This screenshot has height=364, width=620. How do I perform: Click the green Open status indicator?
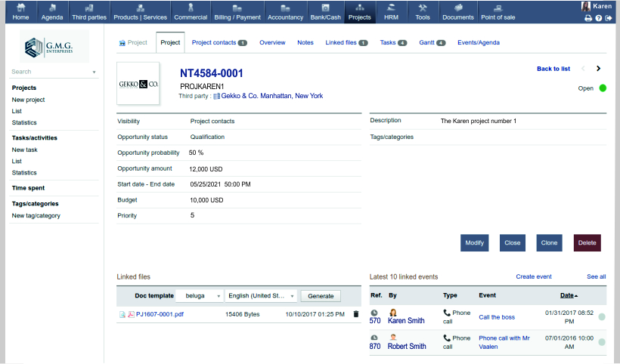603,88
